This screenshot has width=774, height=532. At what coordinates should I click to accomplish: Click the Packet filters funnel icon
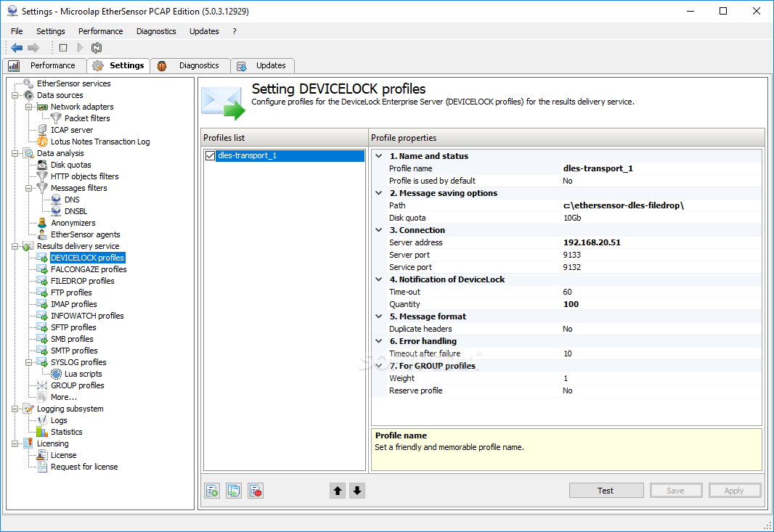click(x=57, y=118)
